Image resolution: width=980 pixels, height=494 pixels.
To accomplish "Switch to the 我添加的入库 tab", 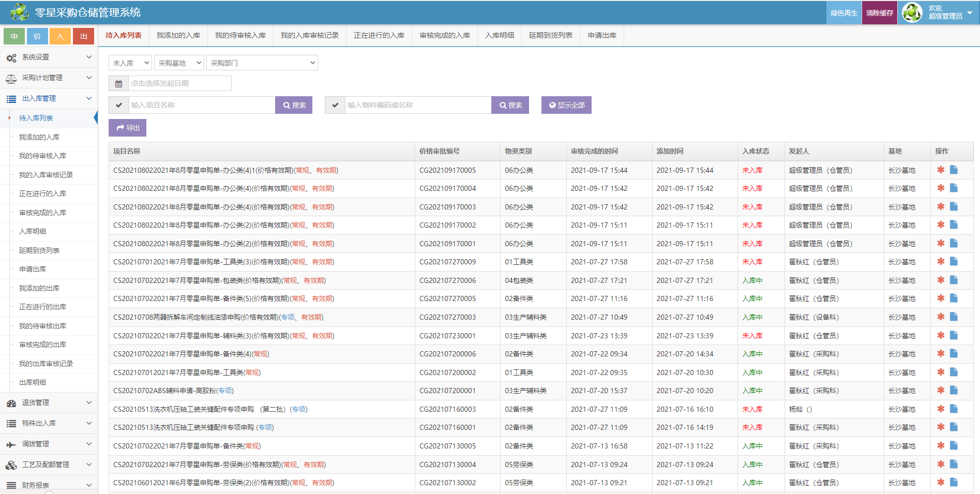I will click(x=178, y=35).
